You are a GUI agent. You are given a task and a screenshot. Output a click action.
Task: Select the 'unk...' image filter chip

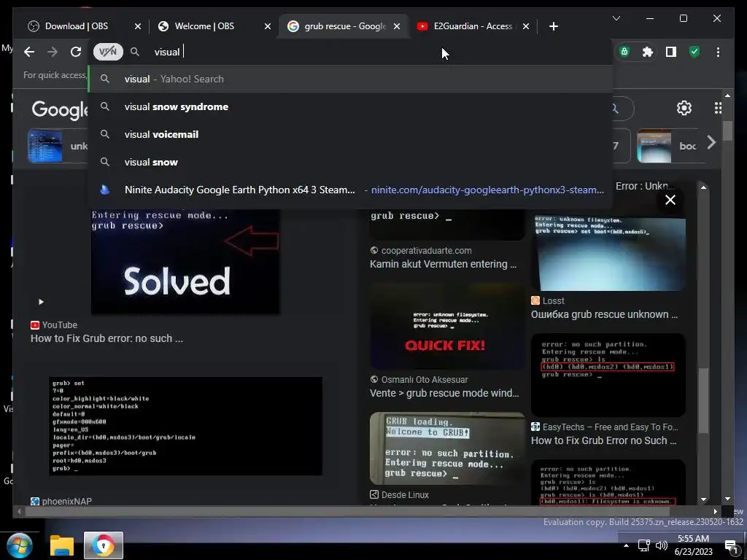(x=58, y=146)
